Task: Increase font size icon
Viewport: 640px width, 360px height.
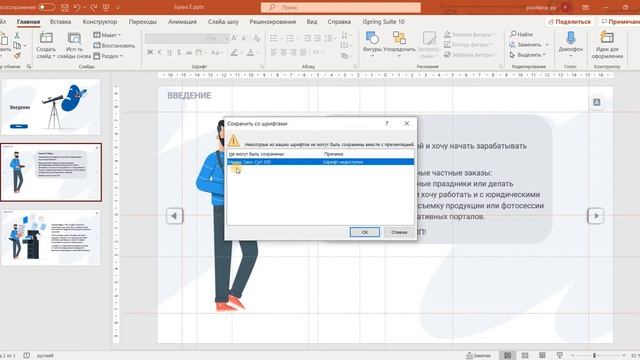Action: click(234, 38)
